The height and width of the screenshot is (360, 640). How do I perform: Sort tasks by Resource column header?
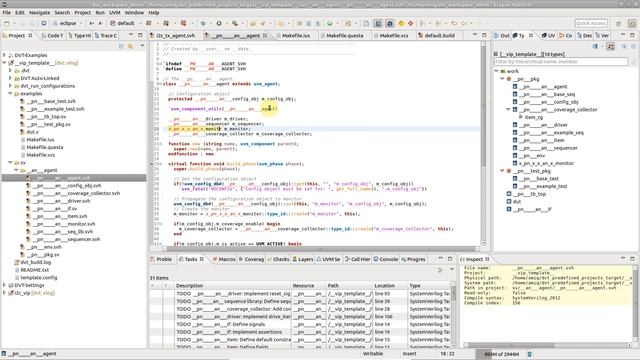coord(309,286)
